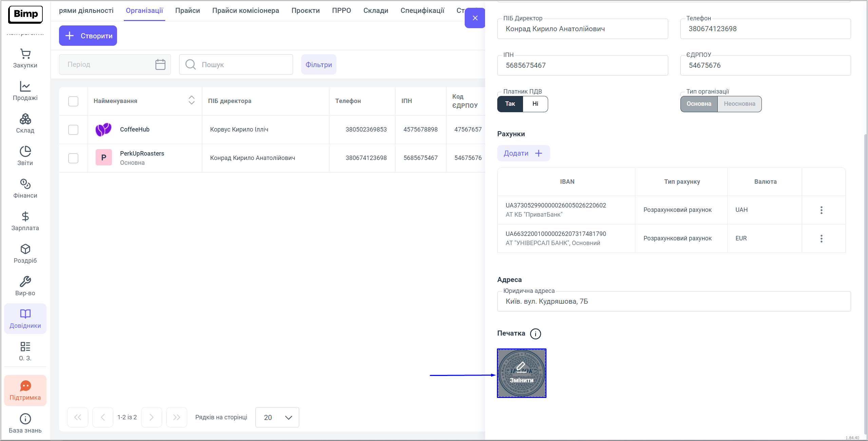The height and width of the screenshot is (441, 868).
Task: Open Зарплата dollar icon
Action: pyautogui.click(x=25, y=217)
